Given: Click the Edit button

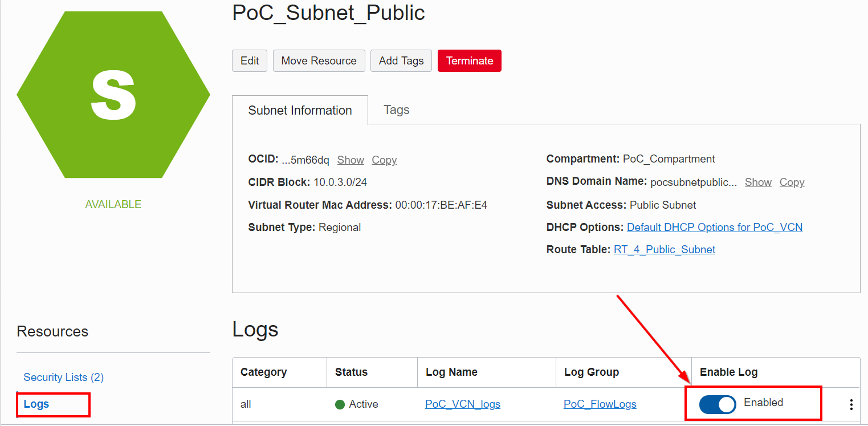Looking at the screenshot, I should click(249, 60).
